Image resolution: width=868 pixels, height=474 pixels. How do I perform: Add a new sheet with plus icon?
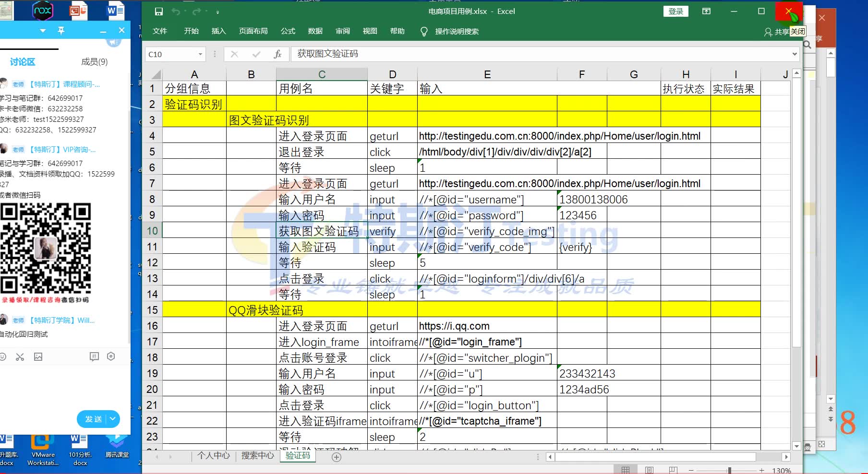click(337, 457)
